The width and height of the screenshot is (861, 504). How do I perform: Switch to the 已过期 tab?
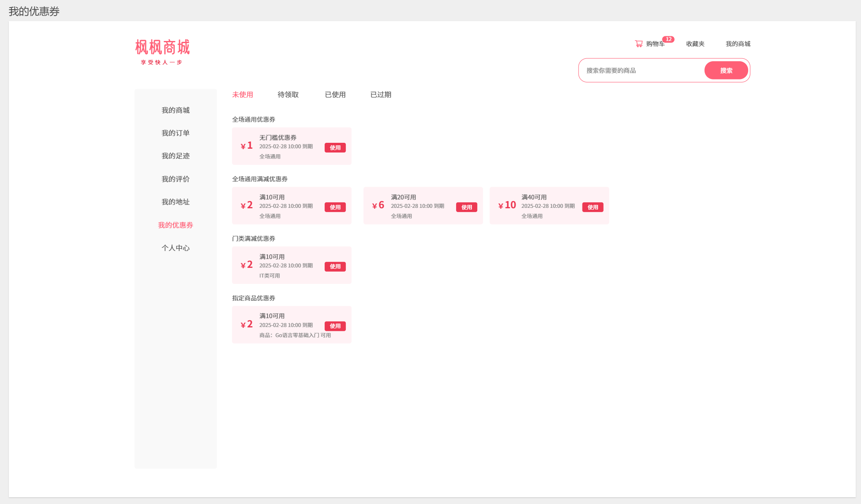(x=380, y=95)
